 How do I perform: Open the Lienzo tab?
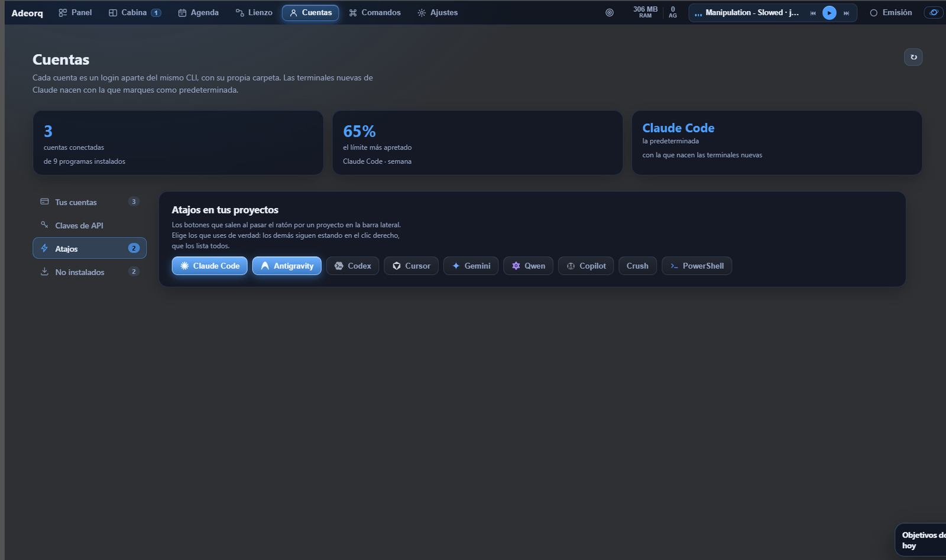[254, 12]
